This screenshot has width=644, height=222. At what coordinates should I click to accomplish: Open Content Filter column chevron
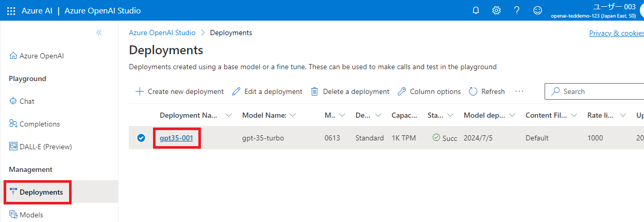(574, 115)
